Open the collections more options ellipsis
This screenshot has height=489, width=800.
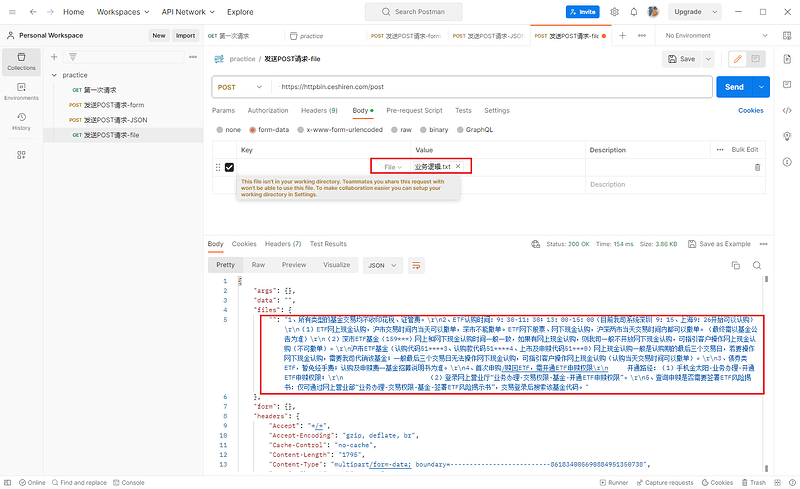[x=193, y=57]
